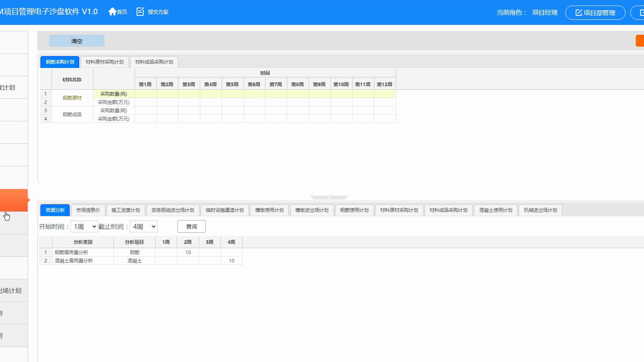Image resolution: width=644 pixels, height=362 pixels.
Task: Click 钢筋原材 采购数量 cell for 第1周
Action: (146, 94)
